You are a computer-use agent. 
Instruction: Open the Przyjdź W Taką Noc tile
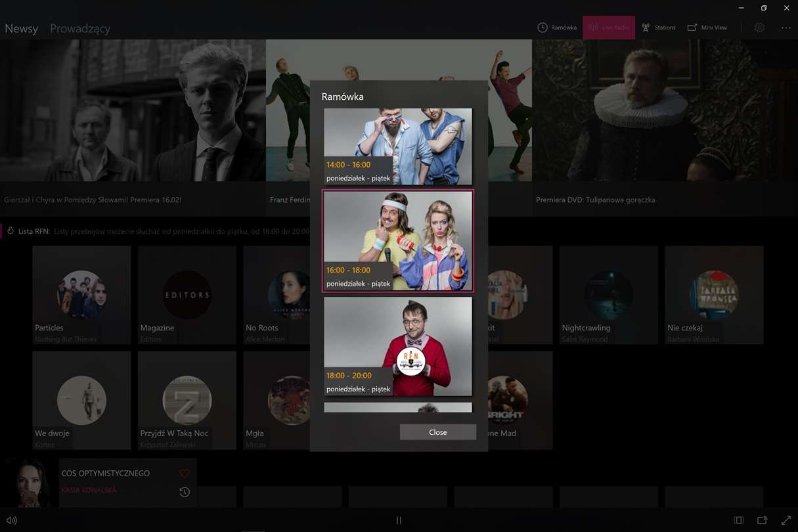pyautogui.click(x=187, y=401)
